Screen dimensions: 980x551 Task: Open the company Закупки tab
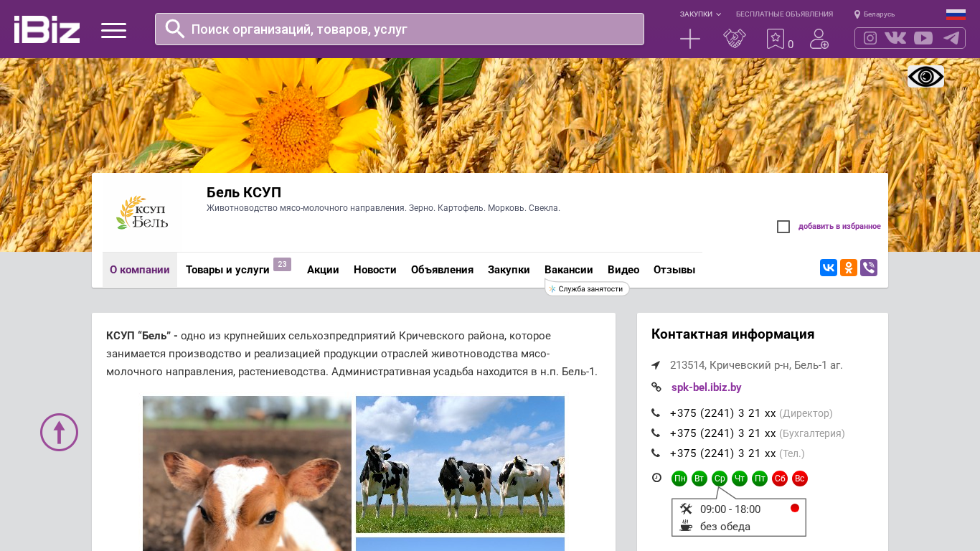point(509,270)
